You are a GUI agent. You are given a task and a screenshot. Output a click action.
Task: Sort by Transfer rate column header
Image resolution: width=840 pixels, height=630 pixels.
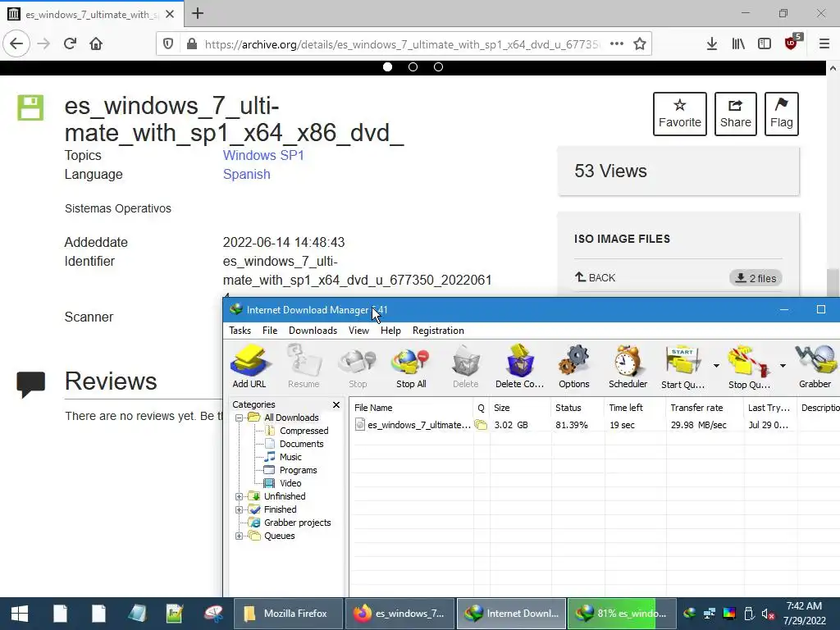point(705,408)
